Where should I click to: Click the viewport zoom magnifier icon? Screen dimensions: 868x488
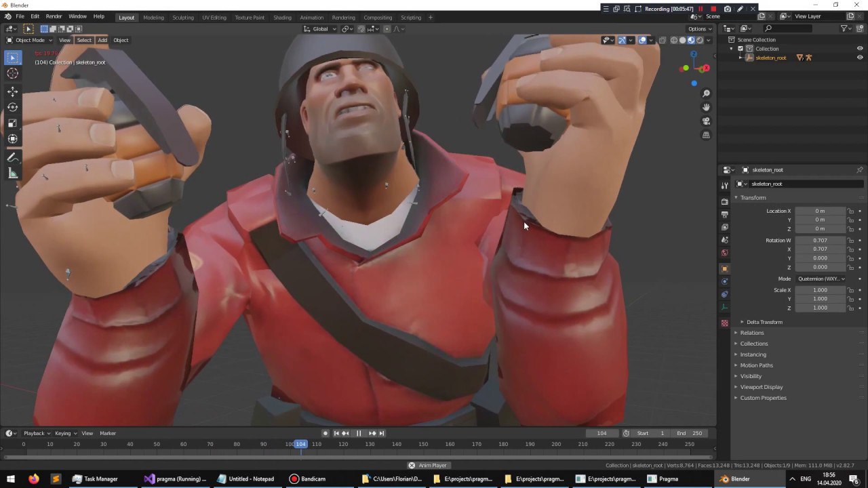(706, 94)
